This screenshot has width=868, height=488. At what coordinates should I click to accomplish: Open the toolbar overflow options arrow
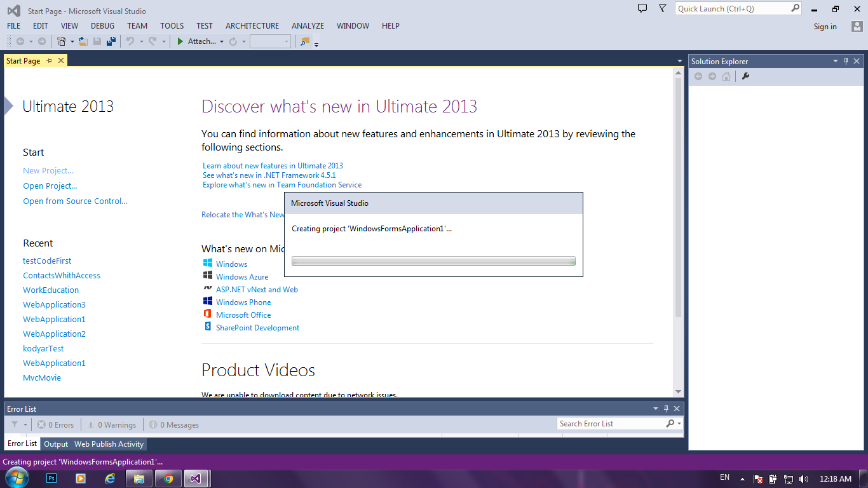pyautogui.click(x=316, y=44)
